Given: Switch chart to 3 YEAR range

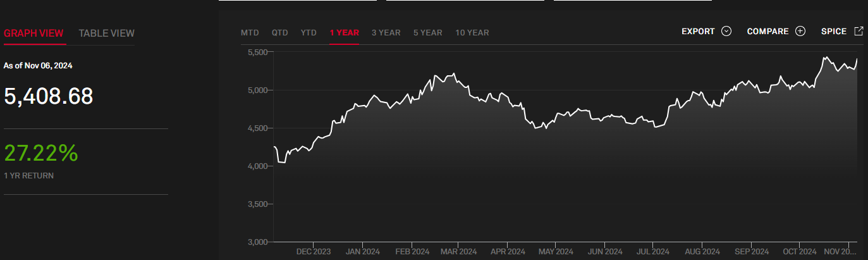Looking at the screenshot, I should point(386,33).
